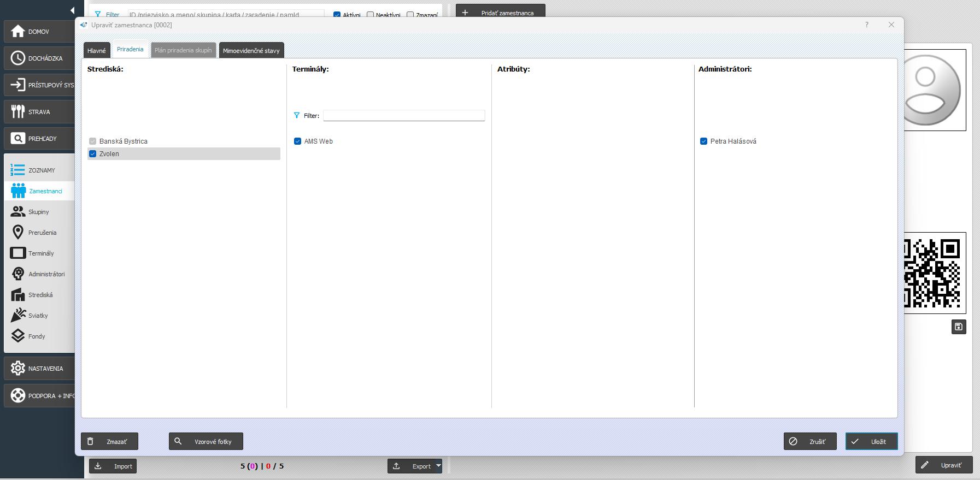
Task: Click the save icon below QR code
Action: coord(958,327)
